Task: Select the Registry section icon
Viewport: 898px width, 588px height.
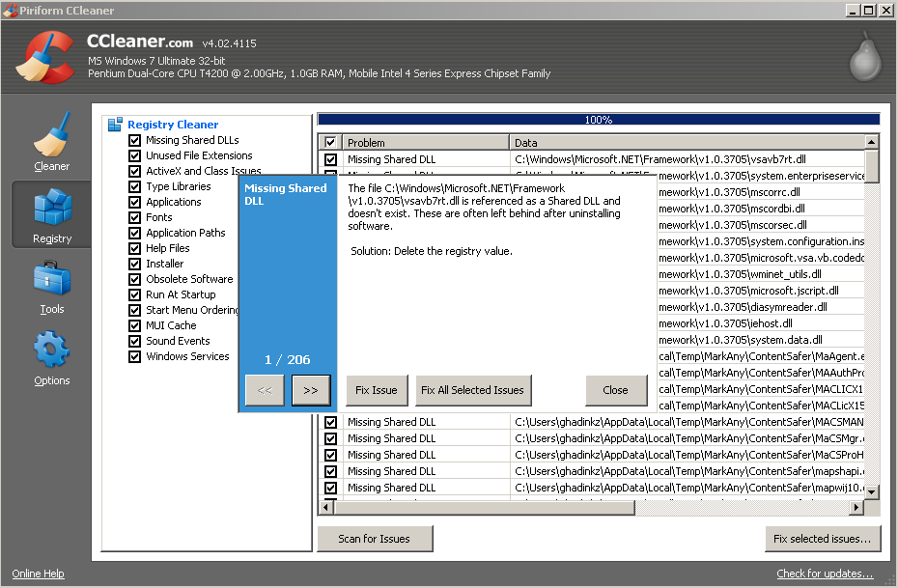Action: (52, 207)
